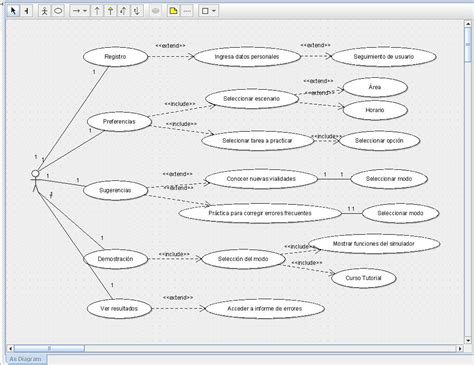Screen dimensions: 474x365
Task: Select the Preferencias use case
Action: [x=119, y=122]
